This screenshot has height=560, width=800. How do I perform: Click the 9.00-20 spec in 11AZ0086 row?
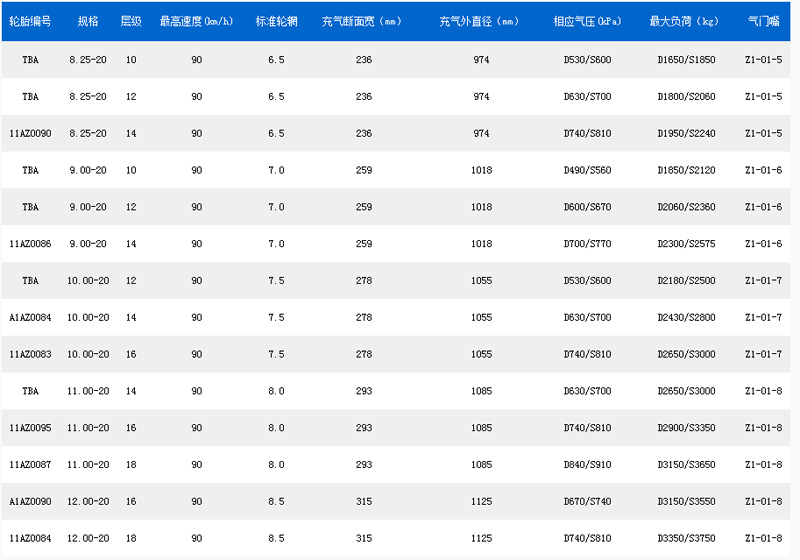coord(88,244)
